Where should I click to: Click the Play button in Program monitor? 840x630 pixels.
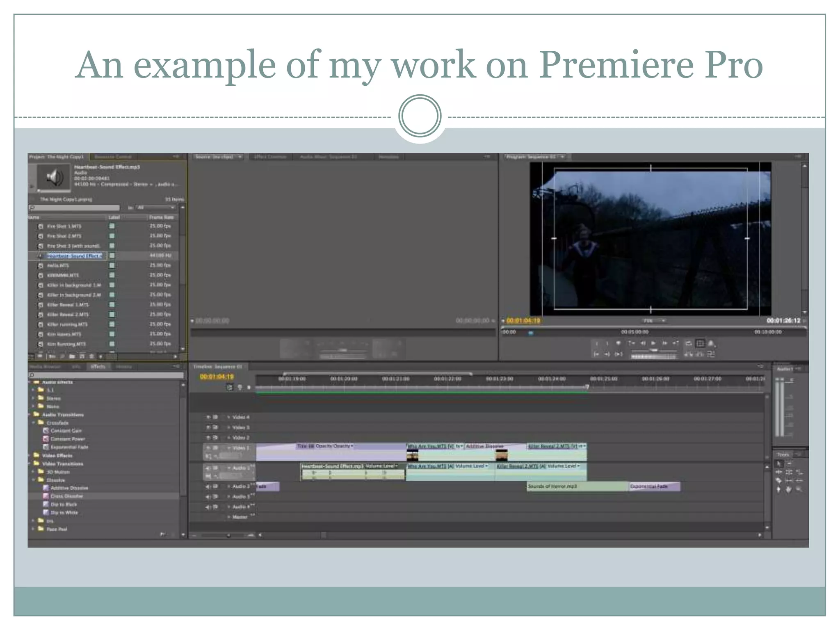(x=653, y=343)
